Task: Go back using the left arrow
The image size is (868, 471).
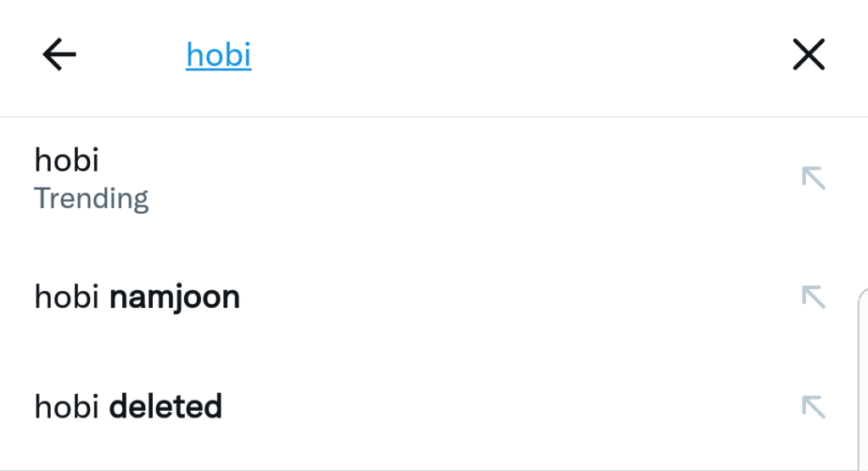Action: [x=59, y=56]
